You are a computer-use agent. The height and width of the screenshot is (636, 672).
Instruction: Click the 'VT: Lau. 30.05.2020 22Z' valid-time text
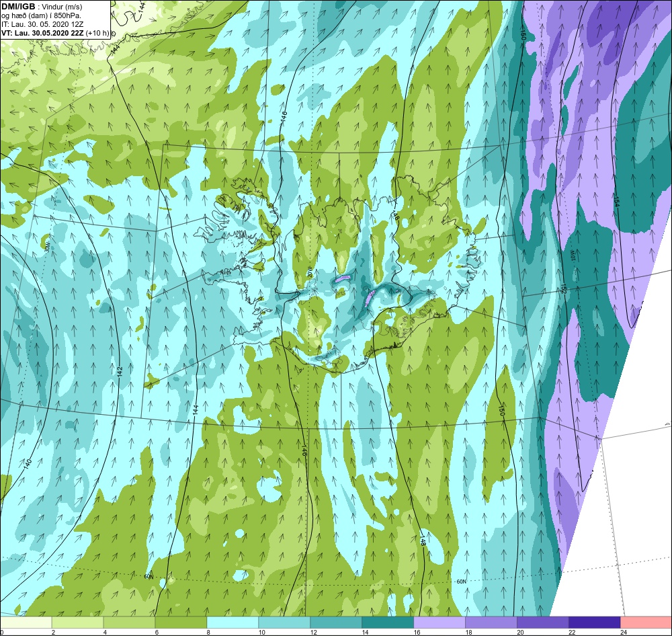(42, 33)
